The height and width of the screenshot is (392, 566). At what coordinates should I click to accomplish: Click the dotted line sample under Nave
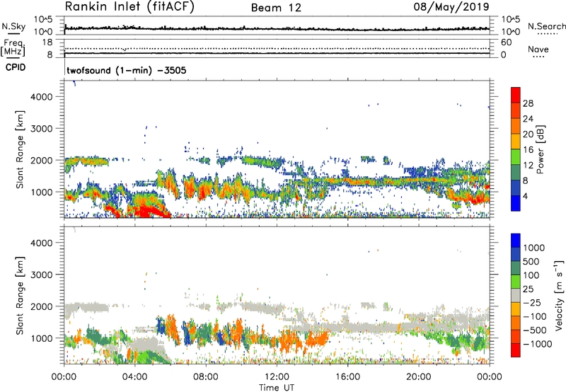[x=538, y=57]
